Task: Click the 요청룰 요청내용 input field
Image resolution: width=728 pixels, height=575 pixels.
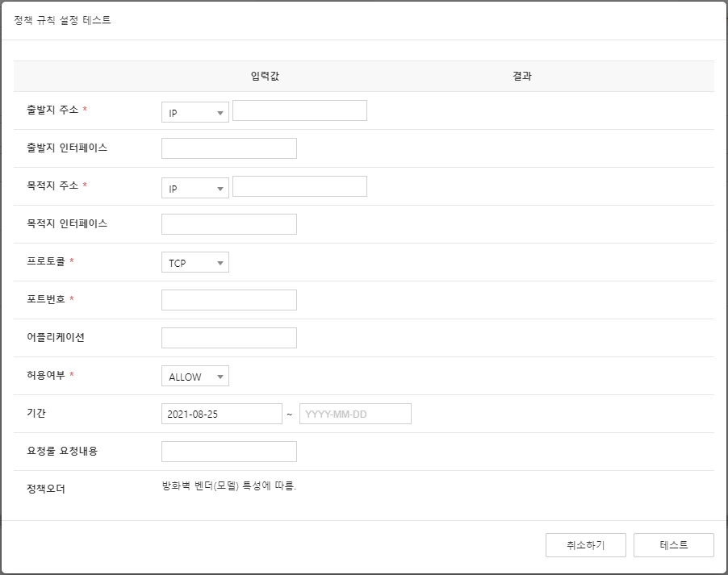Action: click(229, 452)
